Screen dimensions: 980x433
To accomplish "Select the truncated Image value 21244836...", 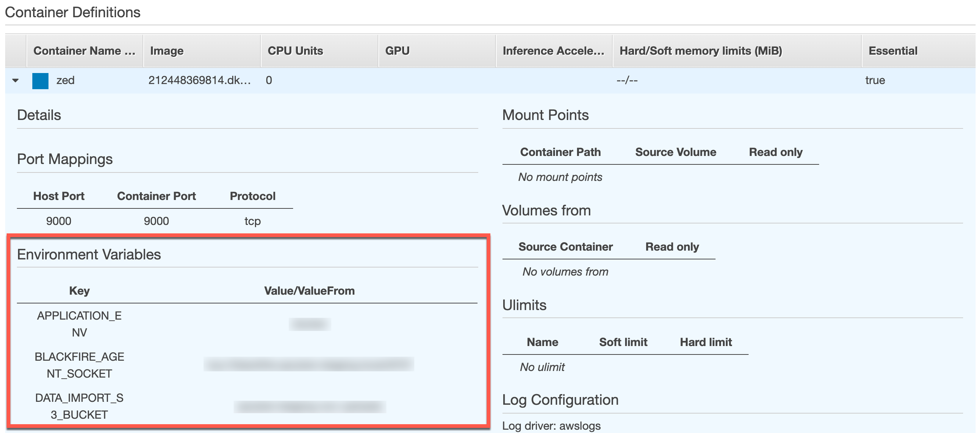I will point(200,80).
